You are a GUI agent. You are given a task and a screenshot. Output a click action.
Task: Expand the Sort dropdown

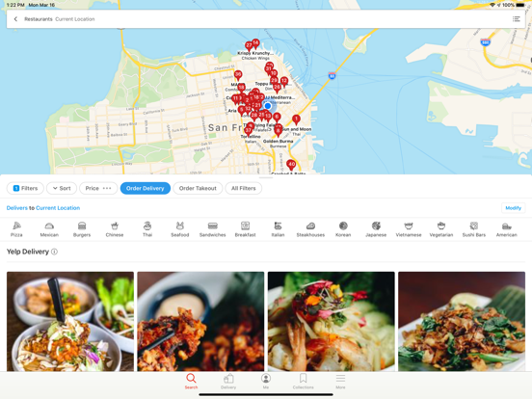(62, 188)
